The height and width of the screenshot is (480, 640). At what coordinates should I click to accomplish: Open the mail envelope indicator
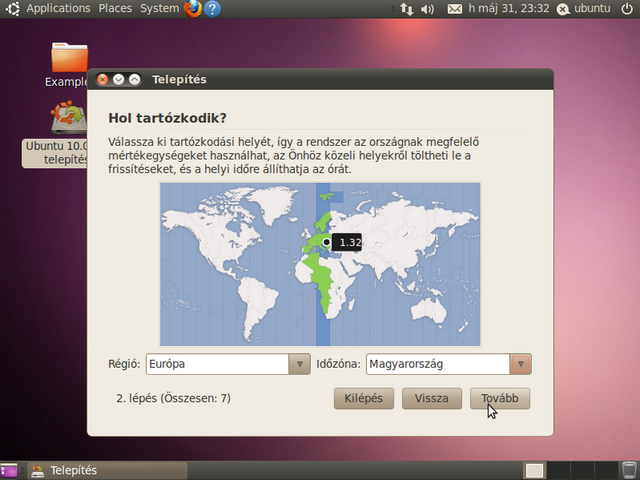click(x=455, y=9)
